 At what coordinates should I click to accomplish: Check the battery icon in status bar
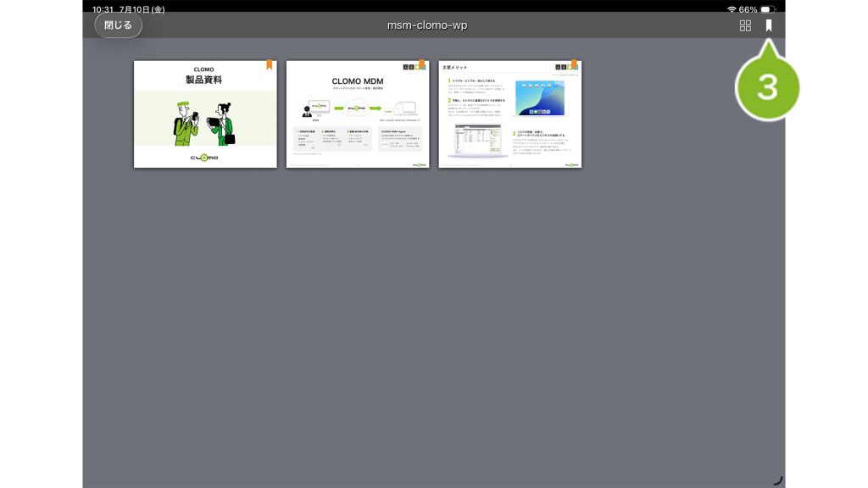(768, 9)
